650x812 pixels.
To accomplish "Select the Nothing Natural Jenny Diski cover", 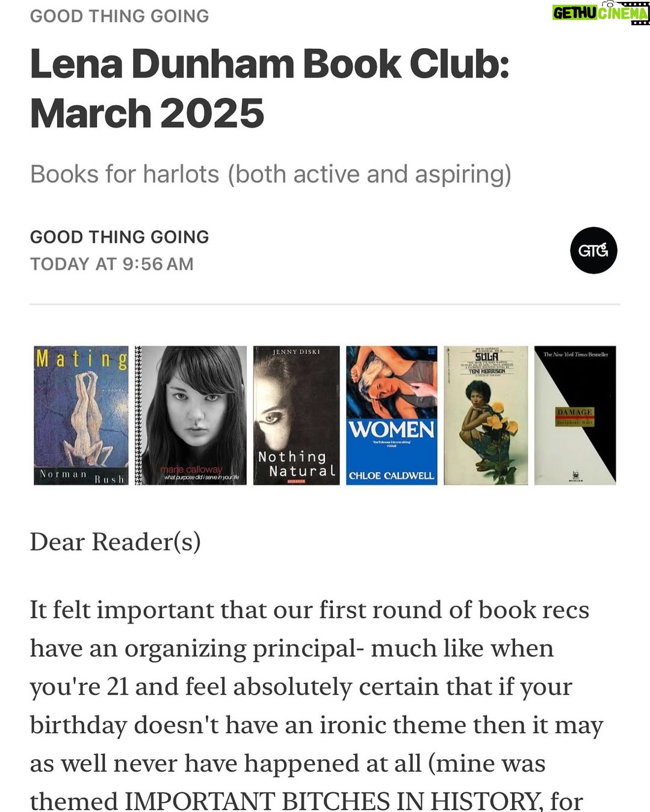I will pyautogui.click(x=296, y=415).
